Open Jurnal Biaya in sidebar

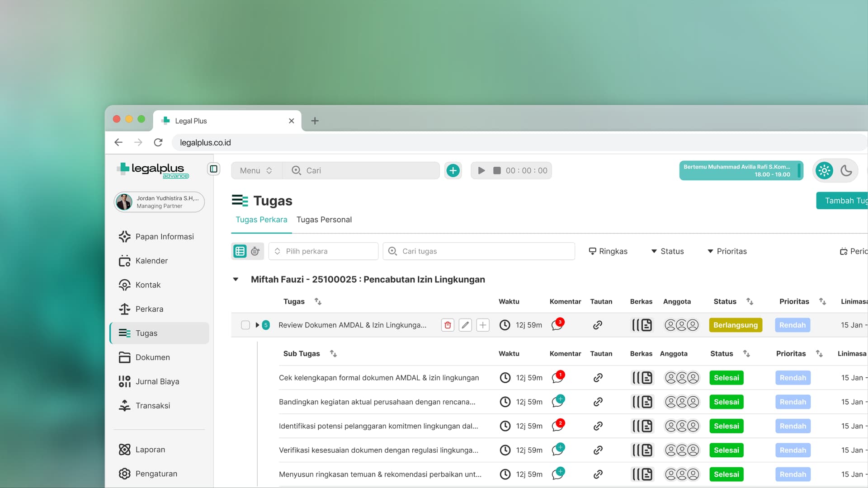pyautogui.click(x=157, y=381)
